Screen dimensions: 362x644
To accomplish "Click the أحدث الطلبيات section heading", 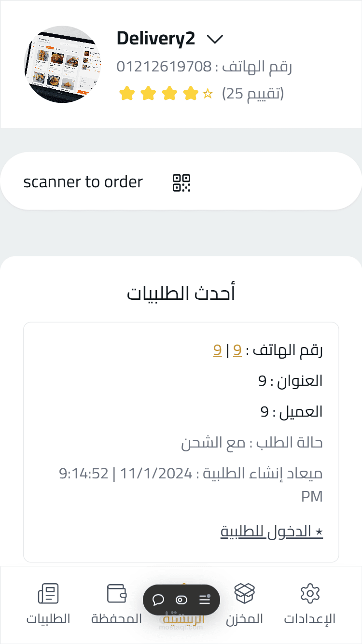I will [181, 293].
